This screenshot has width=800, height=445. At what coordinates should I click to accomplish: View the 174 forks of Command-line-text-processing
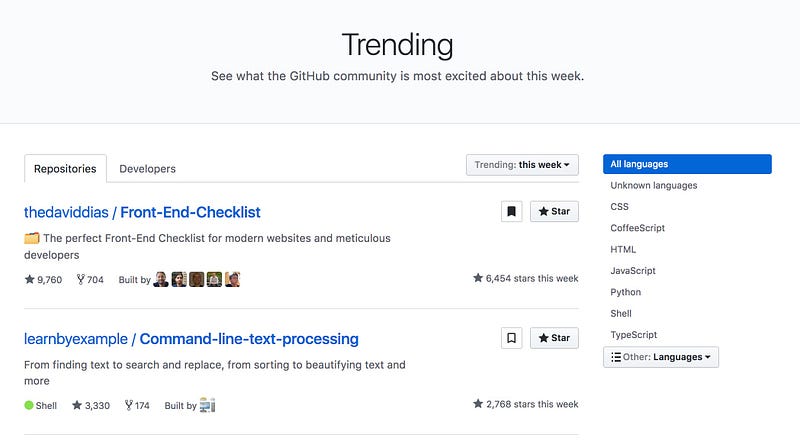tap(137, 406)
